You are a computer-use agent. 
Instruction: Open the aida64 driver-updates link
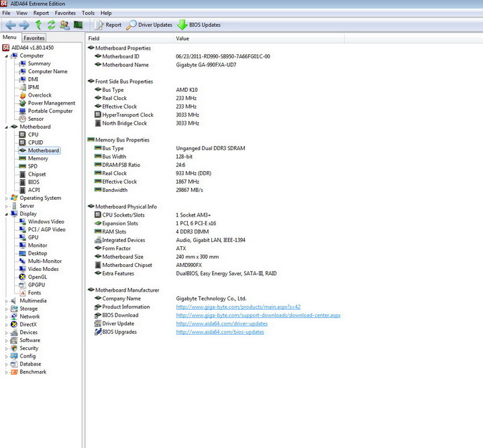tap(222, 324)
